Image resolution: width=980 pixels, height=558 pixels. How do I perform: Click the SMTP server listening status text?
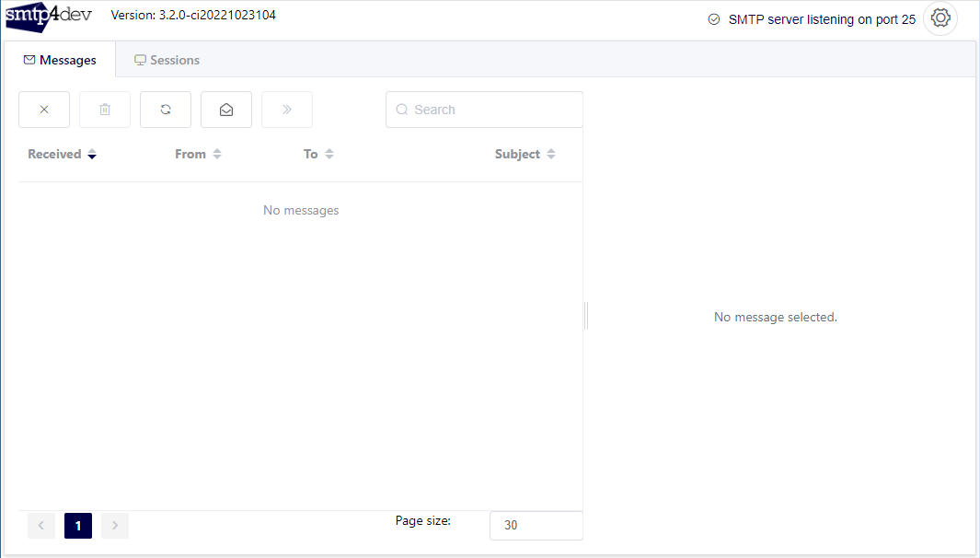(x=821, y=19)
